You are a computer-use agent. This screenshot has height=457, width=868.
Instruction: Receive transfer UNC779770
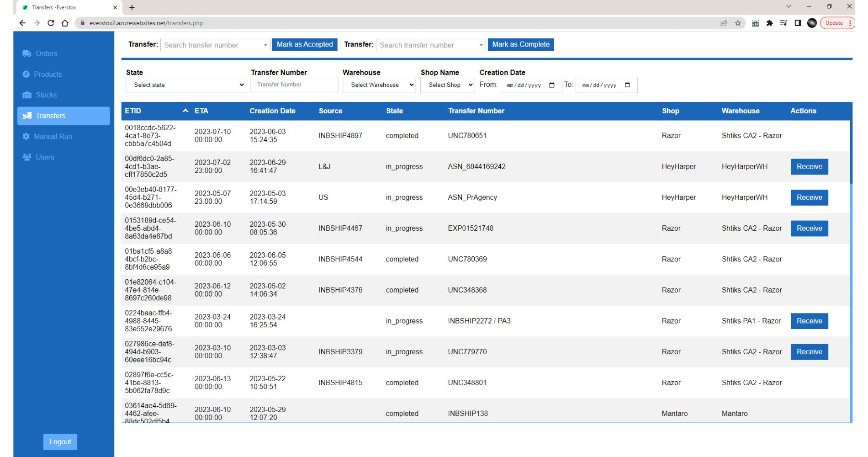[809, 352]
